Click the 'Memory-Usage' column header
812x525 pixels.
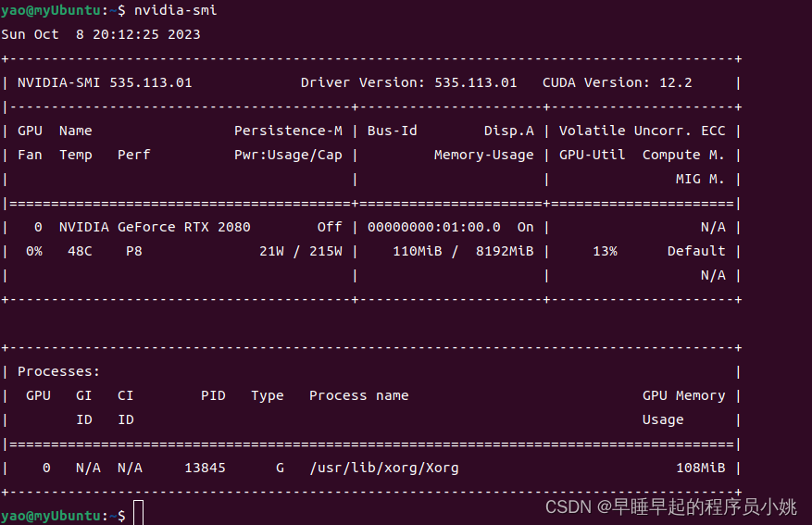click(483, 155)
